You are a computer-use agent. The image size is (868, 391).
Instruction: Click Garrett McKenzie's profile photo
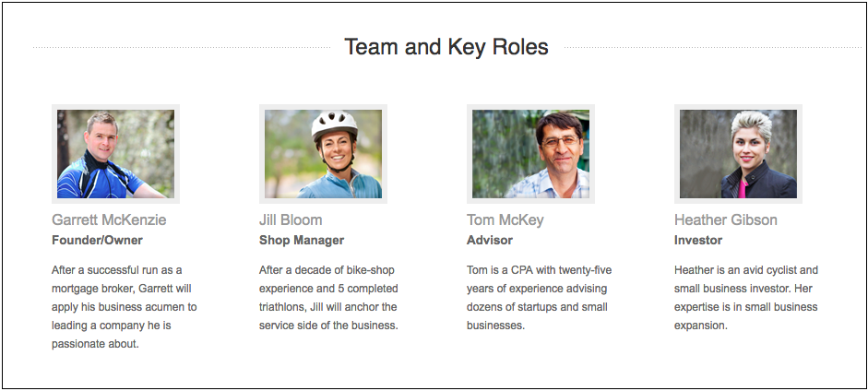pos(115,154)
